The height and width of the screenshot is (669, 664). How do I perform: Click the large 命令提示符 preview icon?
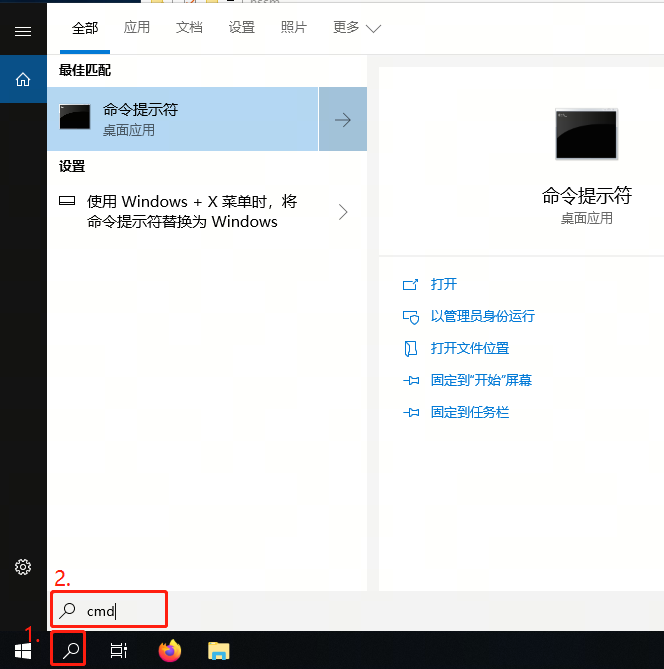[586, 134]
